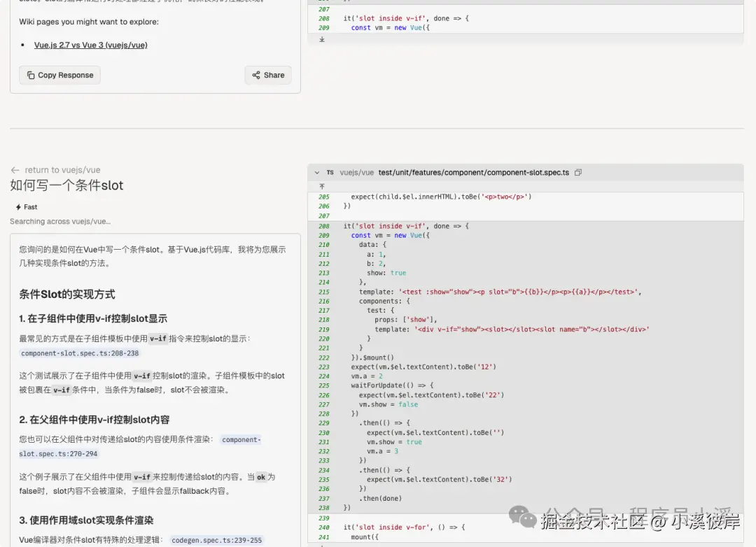Click the back arrow beside 'return to vuejs/vue'
This screenshot has width=756, height=547.
(x=14, y=169)
